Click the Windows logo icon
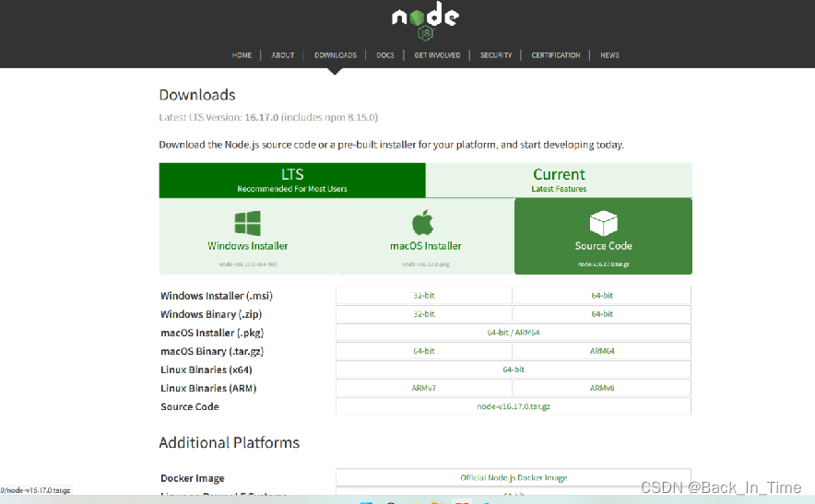 (247, 223)
